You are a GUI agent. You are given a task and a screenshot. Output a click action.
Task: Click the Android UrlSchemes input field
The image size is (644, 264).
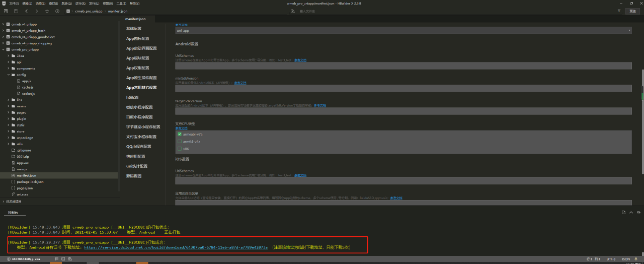[403, 65]
